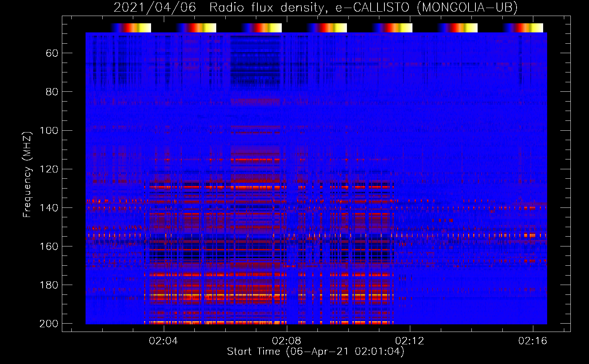This screenshot has height=364, width=589.
Task: Click the '60' frequency tick label
Action: (52, 54)
